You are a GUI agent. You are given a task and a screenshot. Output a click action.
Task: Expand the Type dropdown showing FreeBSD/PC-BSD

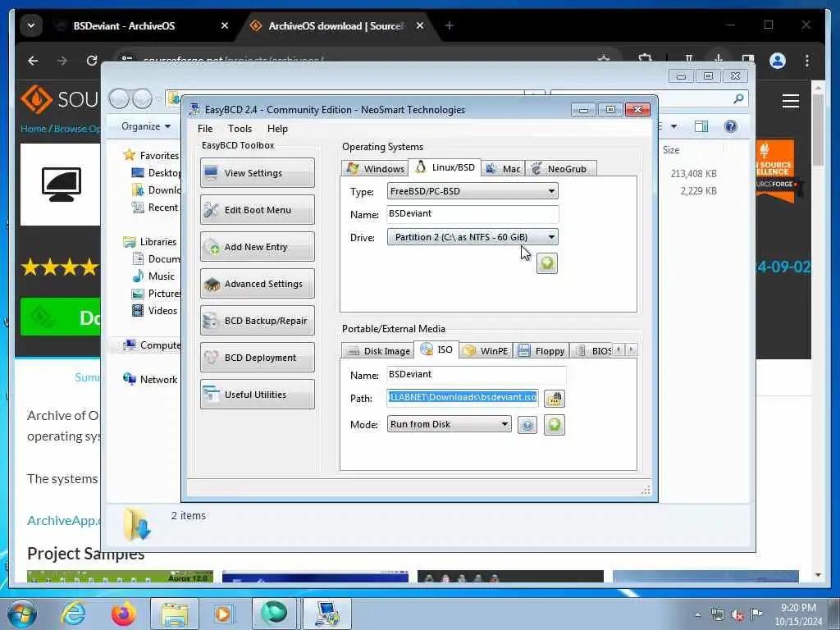tap(472, 191)
